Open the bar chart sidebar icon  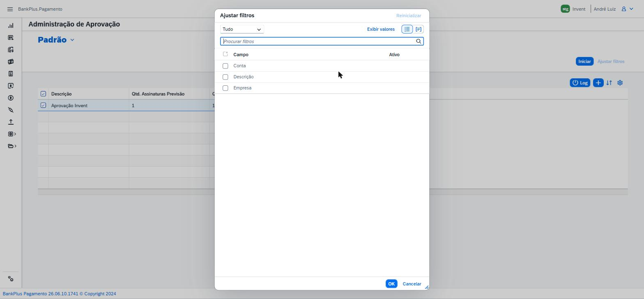click(11, 25)
